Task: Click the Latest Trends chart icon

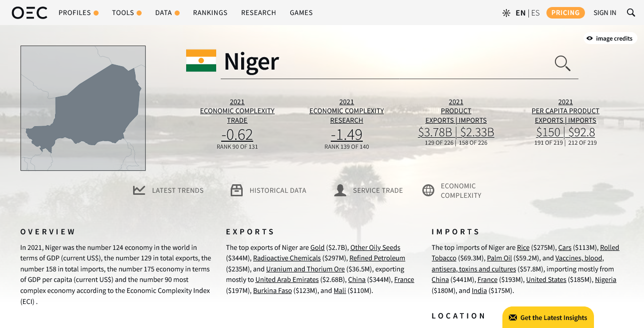Action: [x=139, y=190]
